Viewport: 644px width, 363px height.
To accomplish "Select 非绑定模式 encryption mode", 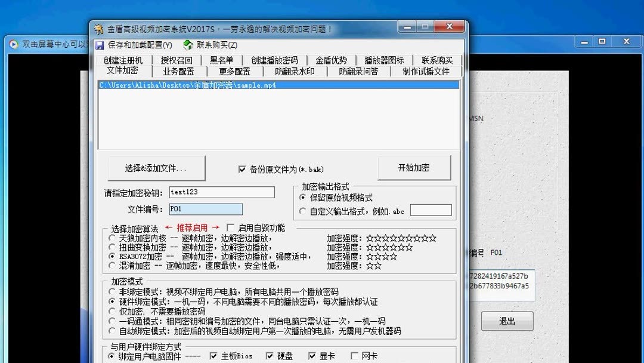I will tap(110, 293).
